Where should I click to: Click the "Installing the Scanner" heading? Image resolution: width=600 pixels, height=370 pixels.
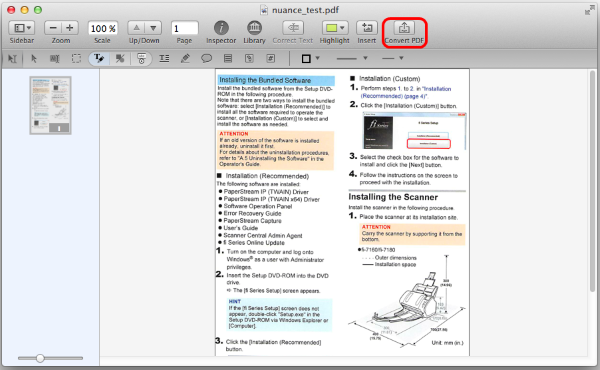click(x=393, y=197)
